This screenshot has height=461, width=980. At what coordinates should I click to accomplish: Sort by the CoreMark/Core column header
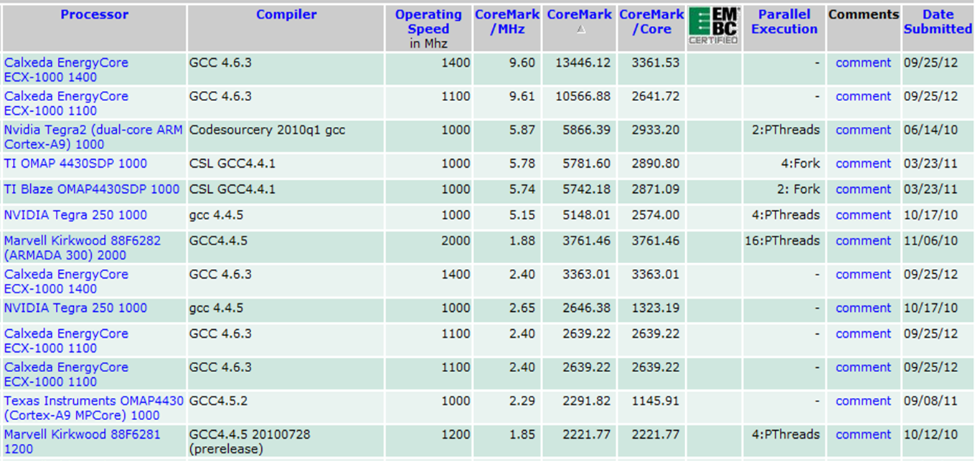tap(651, 22)
